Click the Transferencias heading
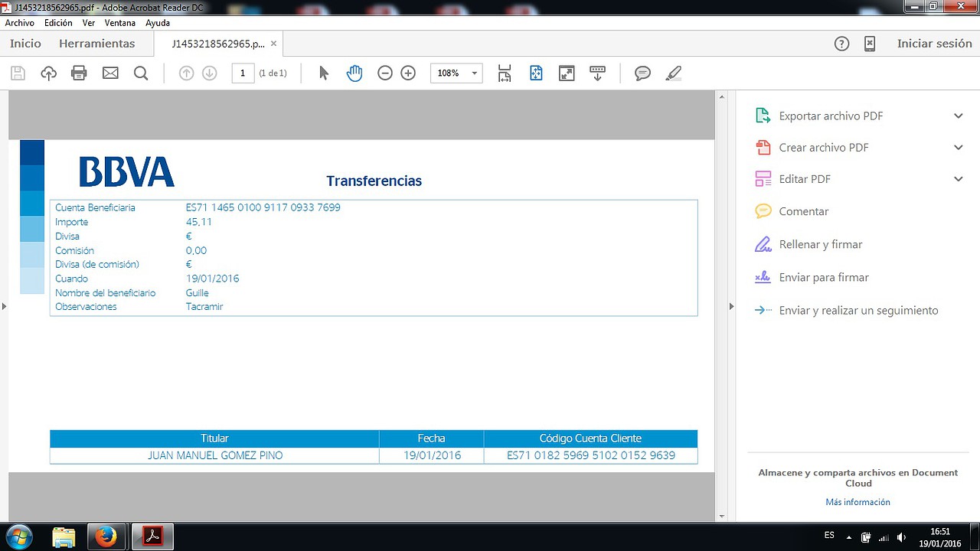This screenshot has height=551, width=980. [x=374, y=181]
